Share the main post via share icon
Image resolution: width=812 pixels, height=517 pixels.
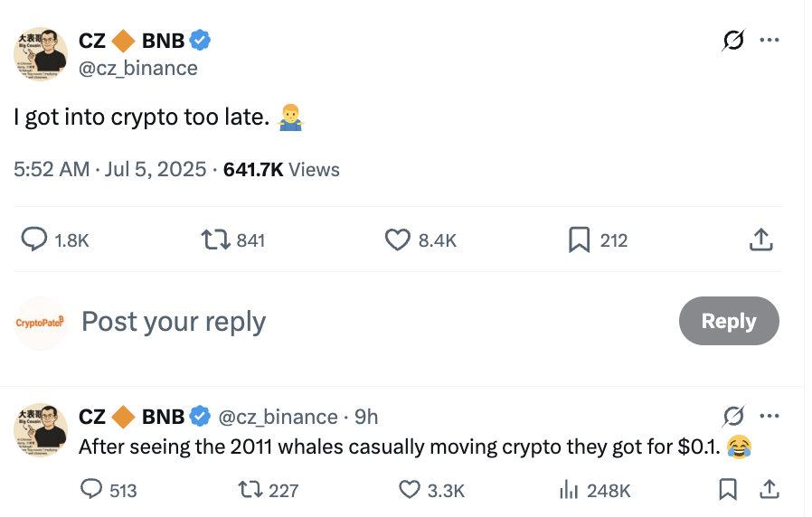pyautogui.click(x=760, y=240)
